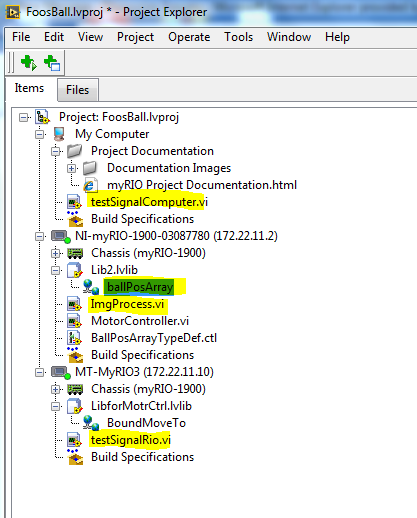
Task: Click the BallPosArrayTypeDef.ctl control icon
Action: point(74,338)
